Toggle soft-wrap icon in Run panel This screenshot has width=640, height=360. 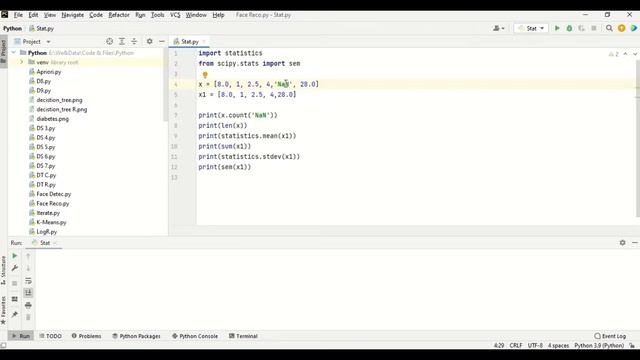28,281
